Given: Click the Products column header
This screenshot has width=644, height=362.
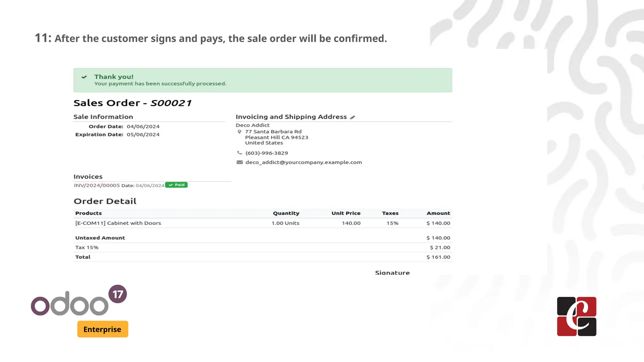Looking at the screenshot, I should [88, 213].
